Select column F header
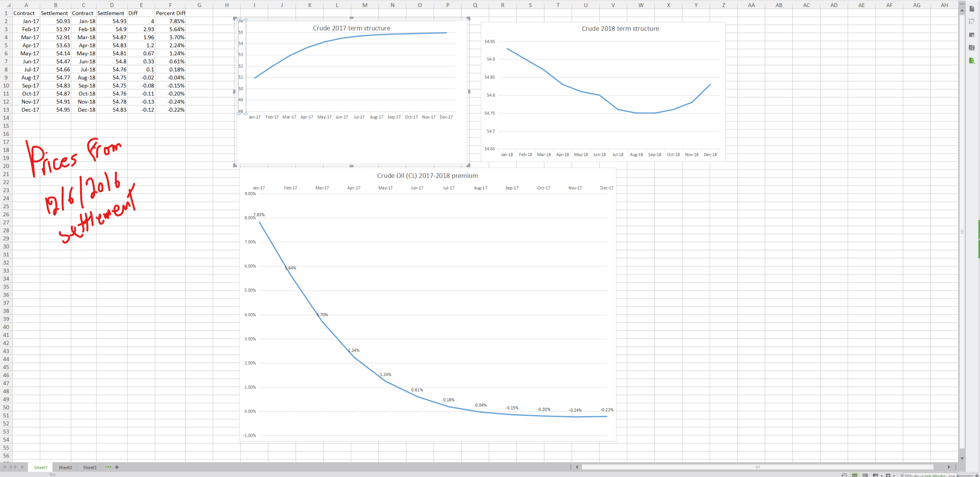This screenshot has width=980, height=477. [170, 5]
